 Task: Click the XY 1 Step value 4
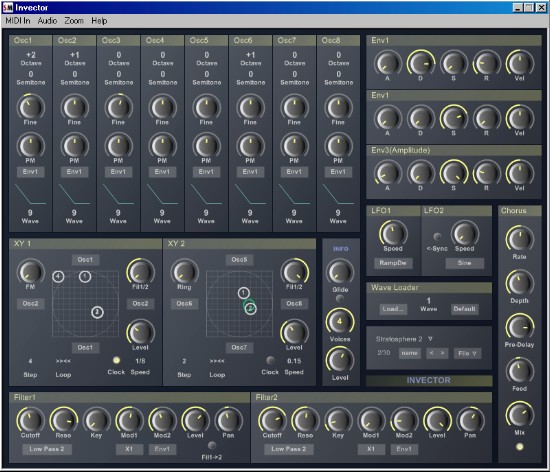click(x=30, y=361)
